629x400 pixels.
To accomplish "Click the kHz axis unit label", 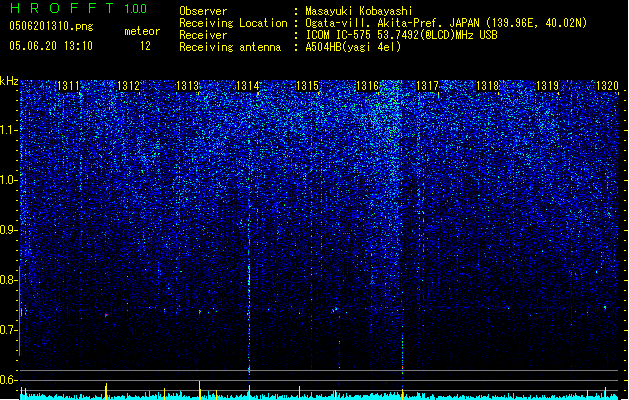I will tap(9, 81).
